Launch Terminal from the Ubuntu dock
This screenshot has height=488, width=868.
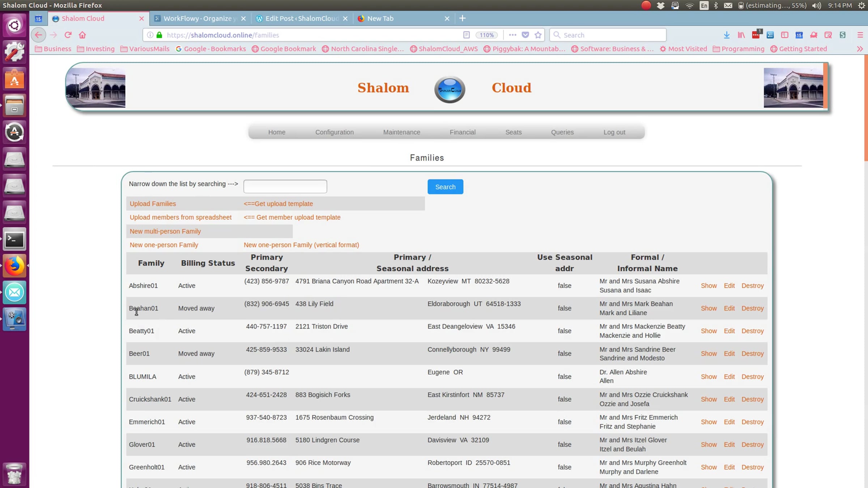click(x=14, y=239)
